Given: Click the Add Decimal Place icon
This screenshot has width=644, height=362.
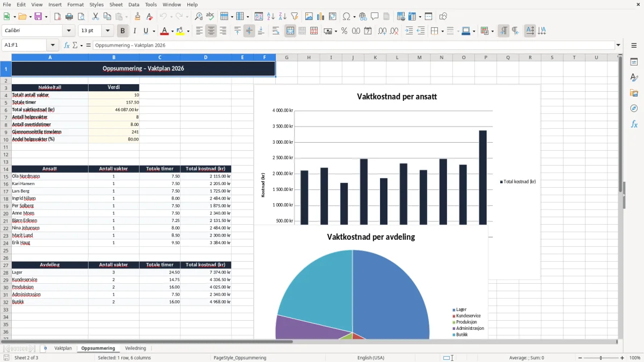Looking at the screenshot, I should [x=382, y=31].
